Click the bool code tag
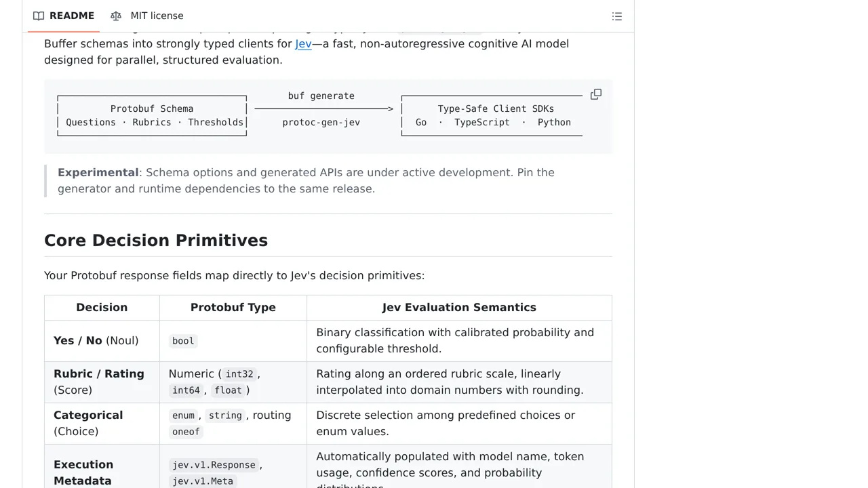Image resolution: width=868 pixels, height=488 pixels. tap(183, 341)
